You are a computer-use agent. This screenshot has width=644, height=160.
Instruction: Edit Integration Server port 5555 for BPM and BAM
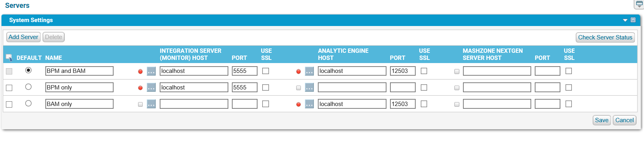point(245,71)
